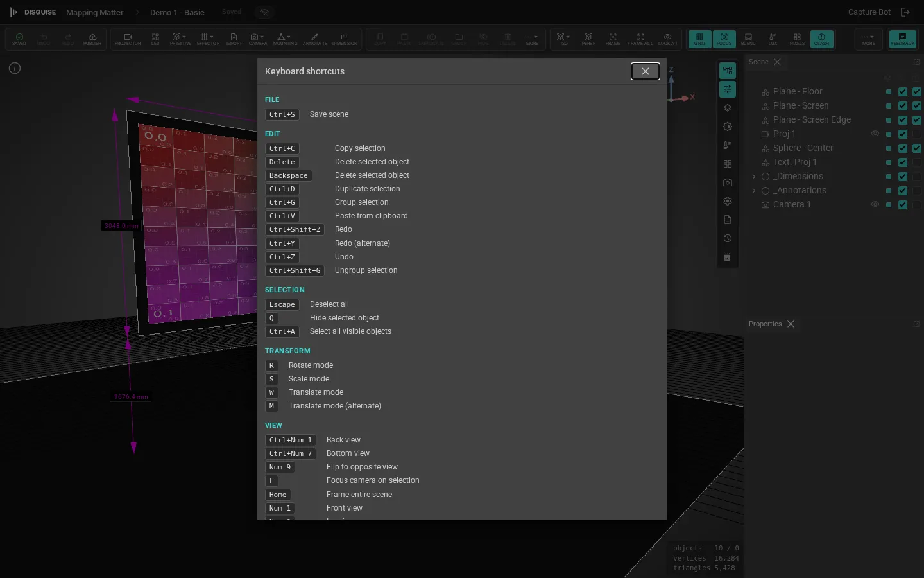The image size is (924, 578).
Task: Toggle the Lux display button
Action: (x=773, y=39)
